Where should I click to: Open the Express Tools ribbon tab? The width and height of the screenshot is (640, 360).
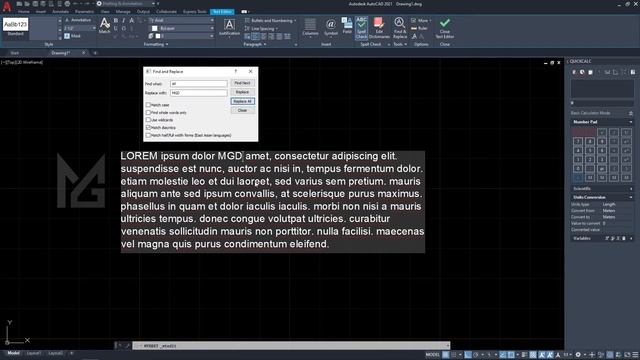pyautogui.click(x=194, y=12)
